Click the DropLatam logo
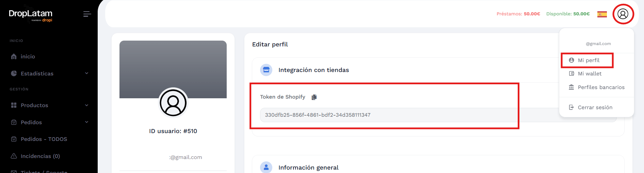This screenshot has height=173, width=644. 31,15
